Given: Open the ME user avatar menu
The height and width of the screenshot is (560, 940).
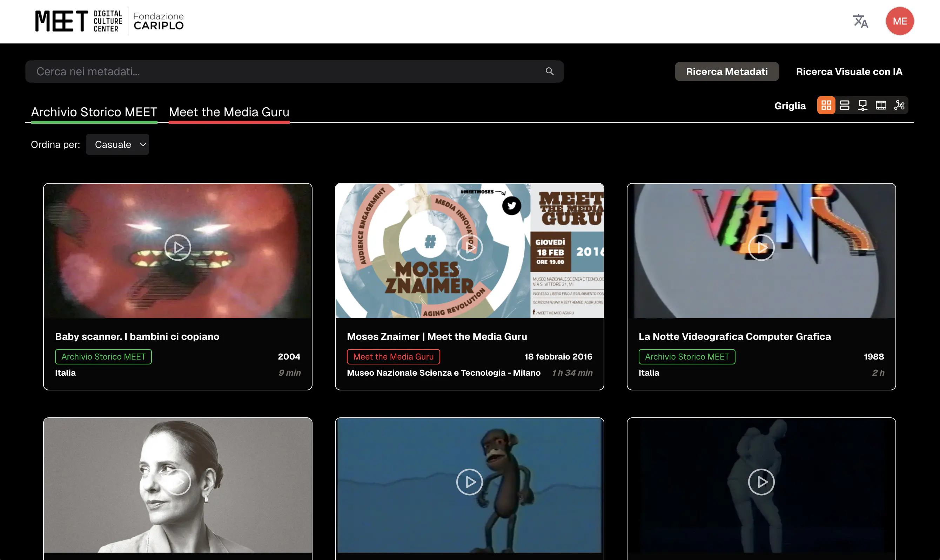Looking at the screenshot, I should (x=900, y=21).
